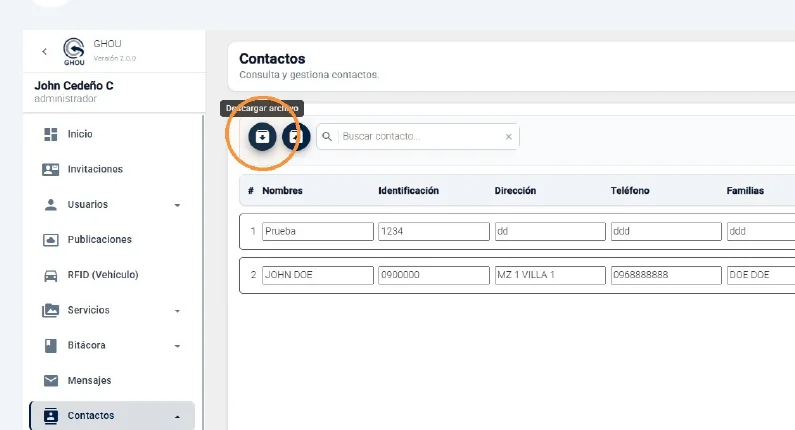This screenshot has height=430, width=795.
Task: Collapse the sidebar with the back chevron
Action: click(45, 51)
